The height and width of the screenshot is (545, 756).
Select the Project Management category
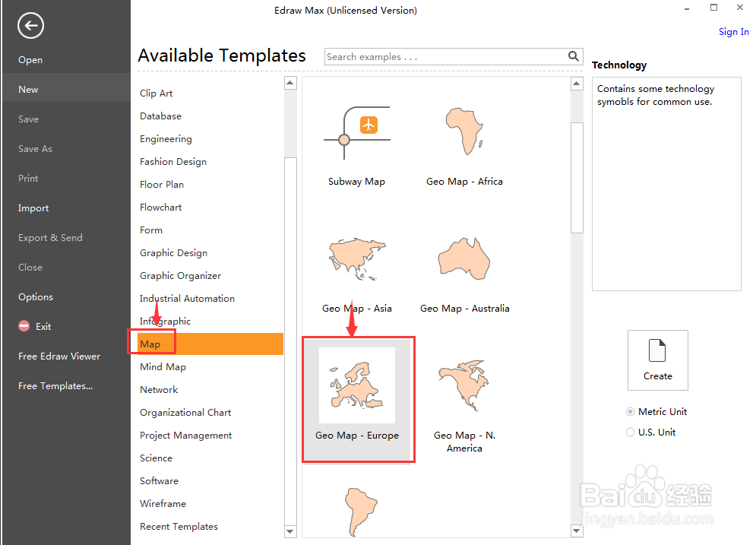[185, 435]
